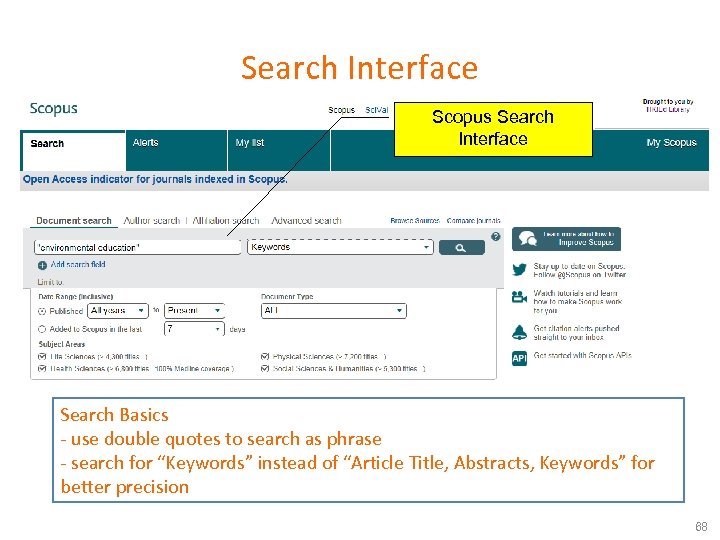Click the Scopus link beside SciVal
720x540 pixels.
coord(342,110)
